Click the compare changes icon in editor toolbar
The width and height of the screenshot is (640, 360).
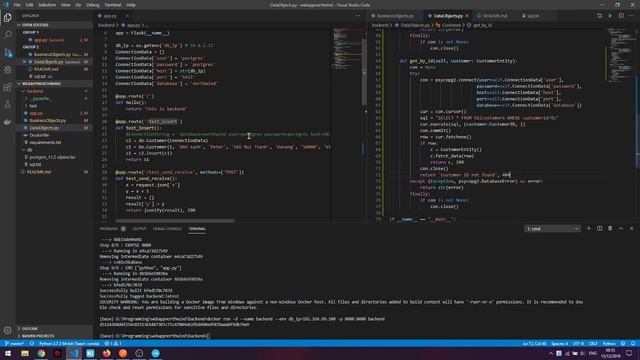tap(599, 16)
